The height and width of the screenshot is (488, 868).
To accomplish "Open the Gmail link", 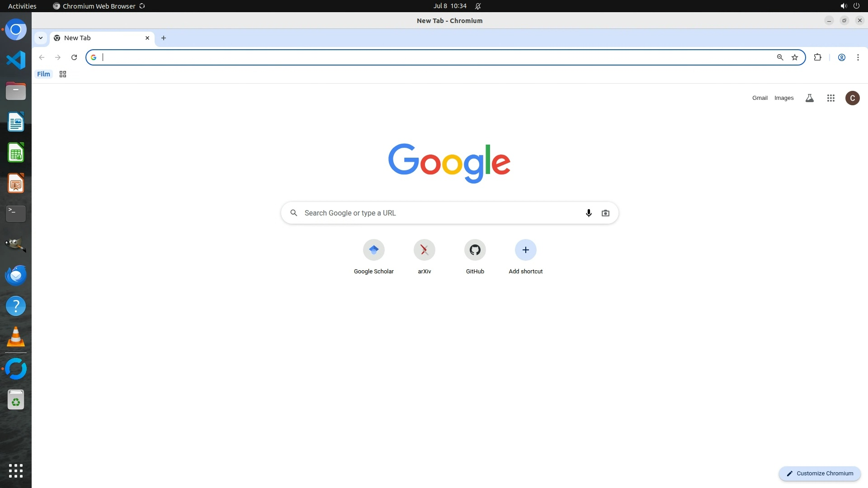I will [x=759, y=98].
